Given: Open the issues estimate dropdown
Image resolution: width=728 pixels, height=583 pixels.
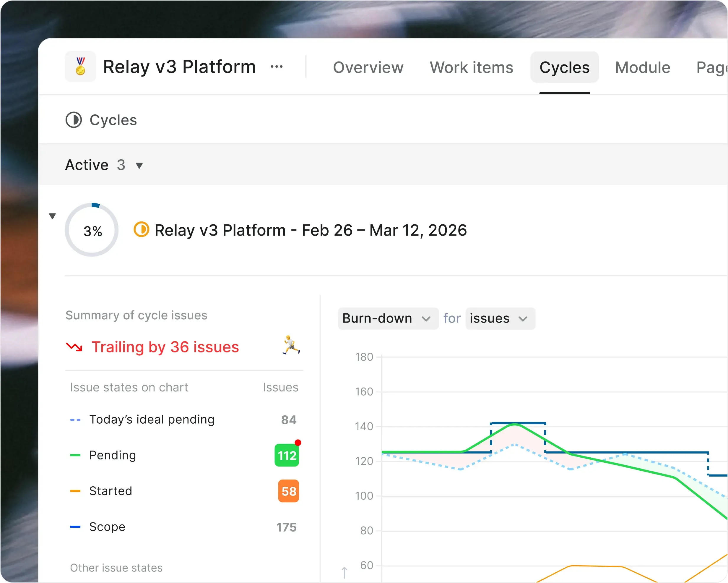Looking at the screenshot, I should point(500,318).
